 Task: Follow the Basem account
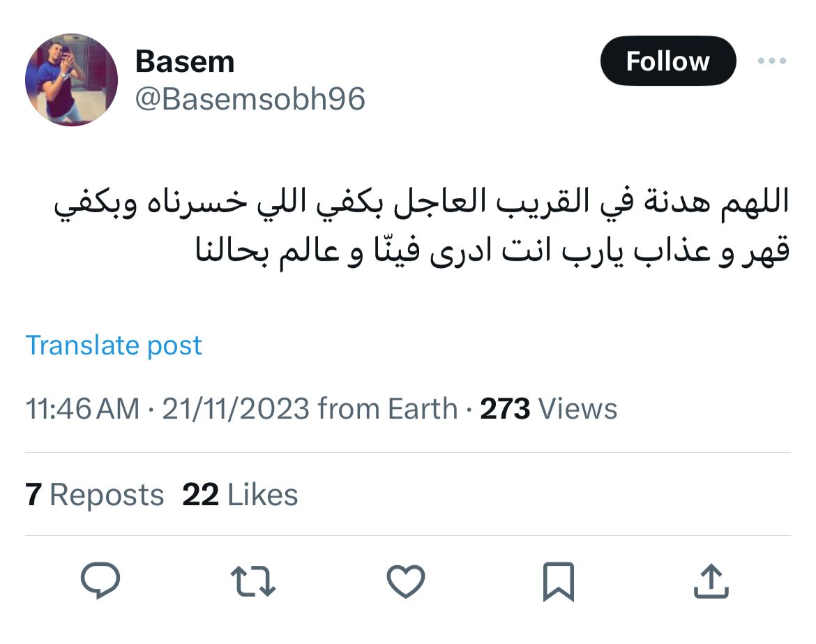click(x=667, y=61)
